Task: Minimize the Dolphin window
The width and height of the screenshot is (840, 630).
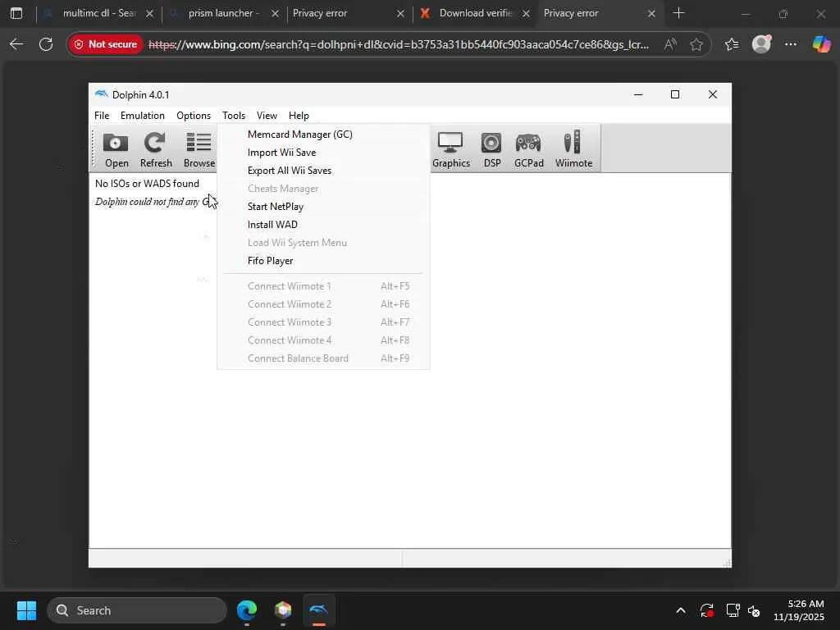Action: pyautogui.click(x=638, y=94)
